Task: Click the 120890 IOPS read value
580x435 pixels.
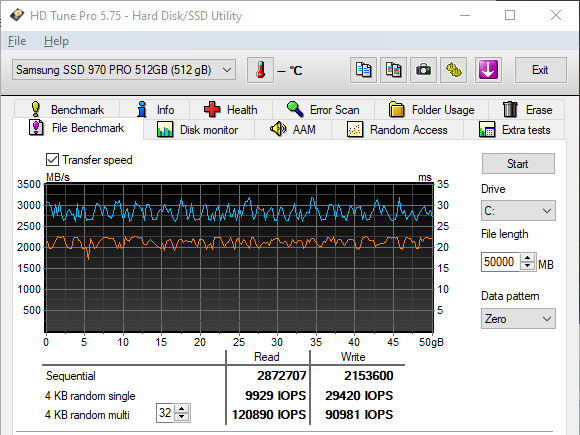Action: (269, 415)
